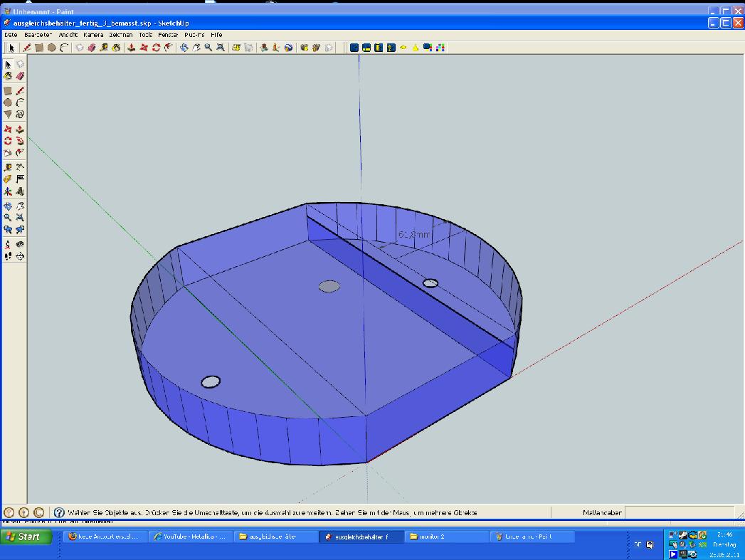Select the Position Camera tool
Image resolution: width=745 pixels, height=560 pixels.
tap(8, 245)
